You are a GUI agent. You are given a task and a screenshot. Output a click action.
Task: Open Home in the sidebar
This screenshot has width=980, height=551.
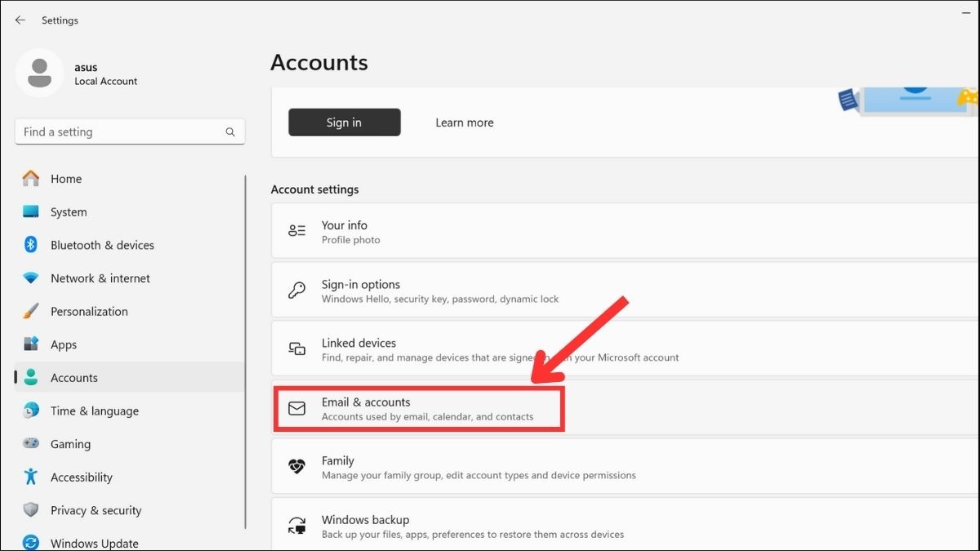click(x=66, y=179)
